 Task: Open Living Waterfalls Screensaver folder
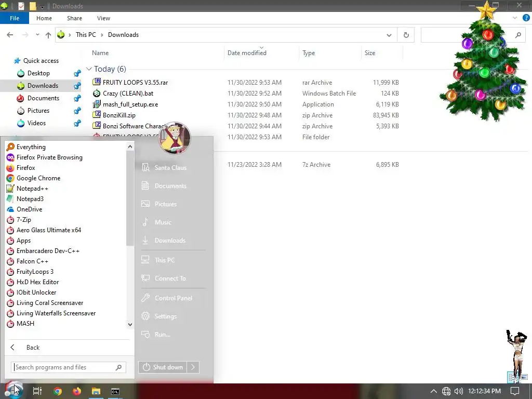coord(51,313)
